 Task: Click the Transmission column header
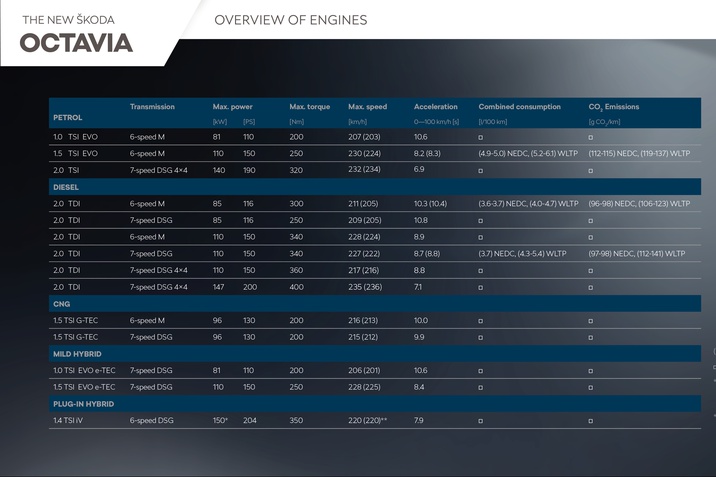152,106
